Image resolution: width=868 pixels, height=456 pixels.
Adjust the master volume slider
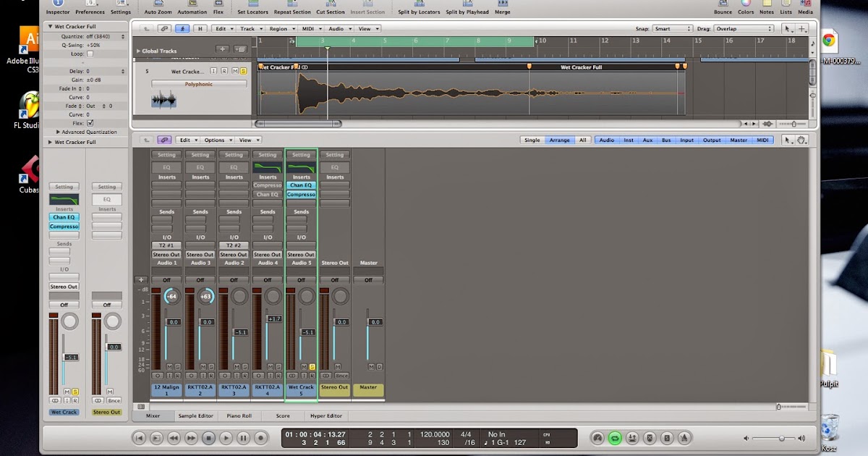(x=782, y=438)
